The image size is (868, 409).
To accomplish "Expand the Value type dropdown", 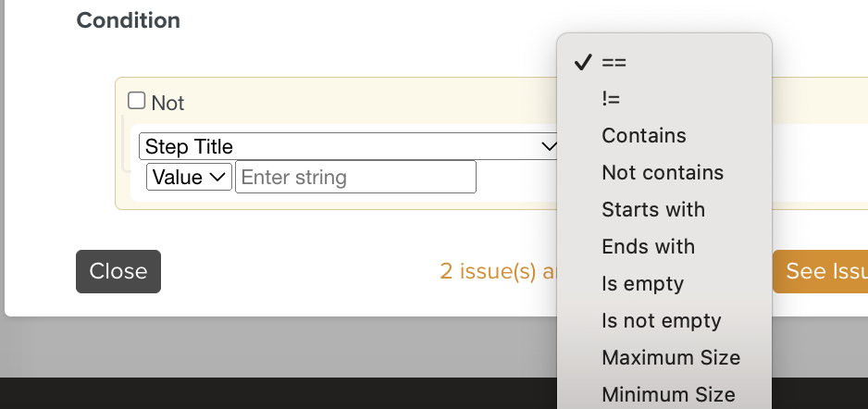I will [189, 177].
